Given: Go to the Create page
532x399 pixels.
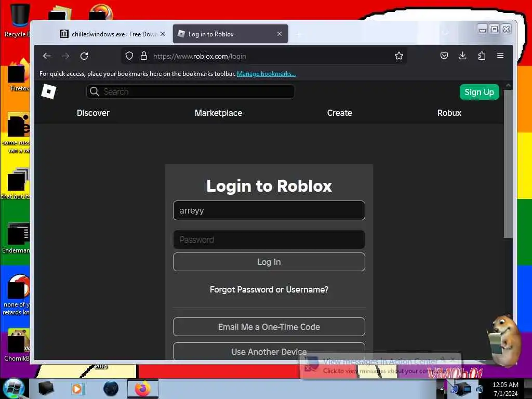Looking at the screenshot, I should click(x=340, y=113).
